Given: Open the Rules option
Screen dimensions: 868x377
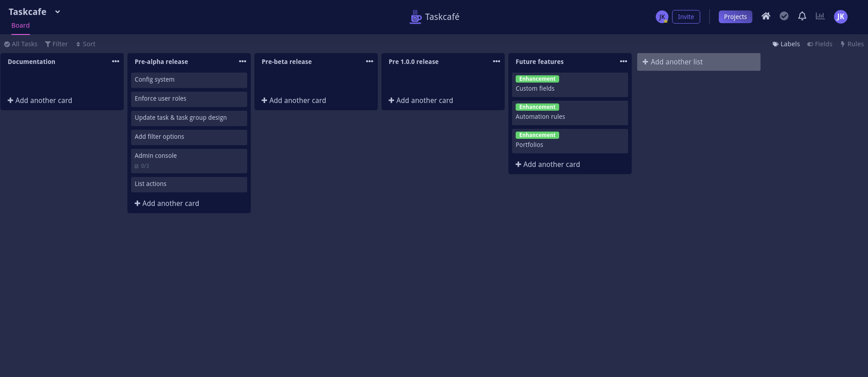Looking at the screenshot, I should [852, 44].
